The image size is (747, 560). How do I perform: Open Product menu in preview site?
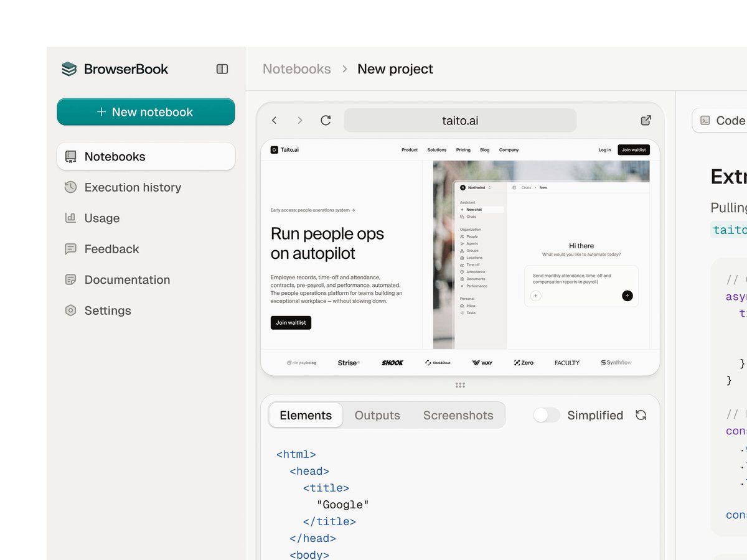[x=410, y=150]
